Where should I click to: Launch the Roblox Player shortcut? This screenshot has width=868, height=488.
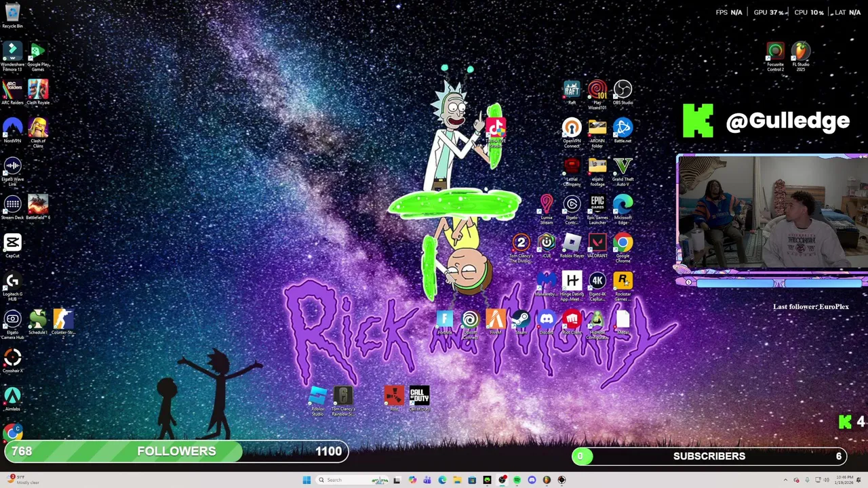pos(572,245)
